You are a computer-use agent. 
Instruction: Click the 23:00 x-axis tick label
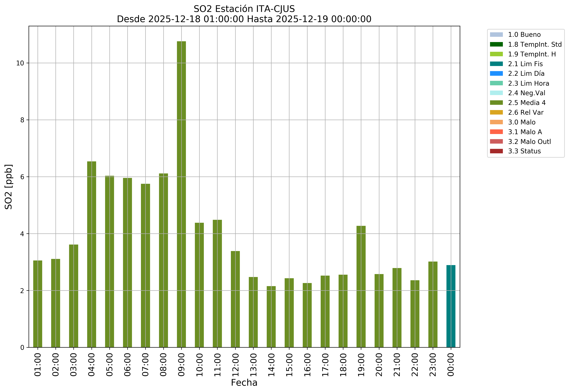point(433,365)
